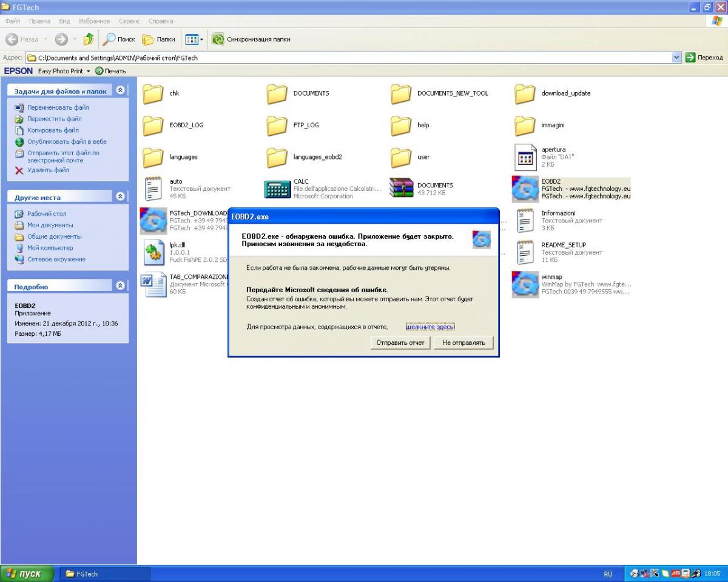Click the folder synchronization (Синхронизация папки) button
Image resolution: width=728 pixels, height=582 pixels.
click(251, 39)
